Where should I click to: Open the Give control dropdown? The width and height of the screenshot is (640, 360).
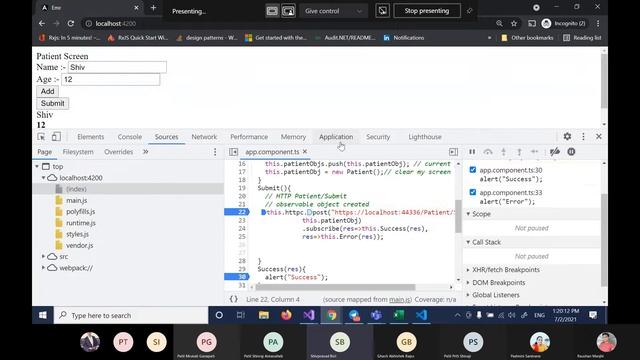333,11
